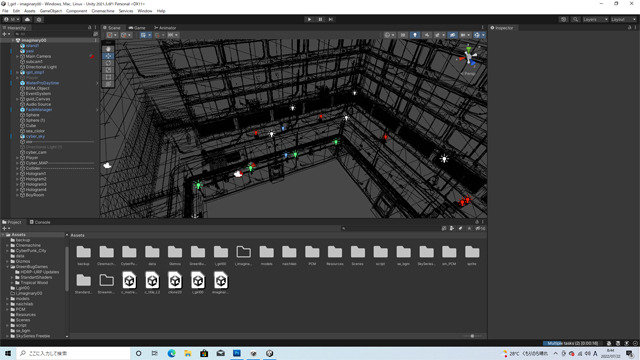Click Project panel add asset plus button
The image size is (640, 360).
pyautogui.click(x=6, y=229)
